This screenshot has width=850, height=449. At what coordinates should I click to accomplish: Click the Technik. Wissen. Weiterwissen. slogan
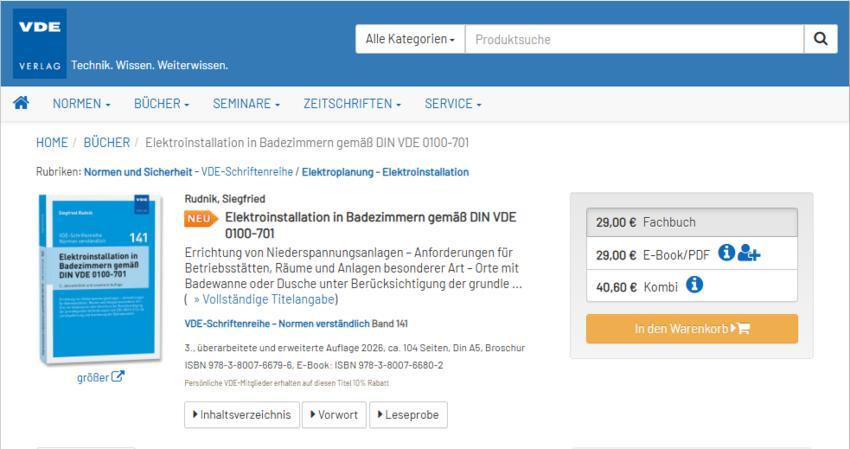point(150,65)
